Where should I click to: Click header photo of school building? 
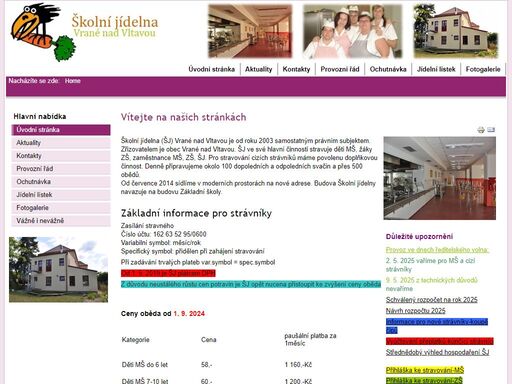pyautogui.click(x=455, y=31)
